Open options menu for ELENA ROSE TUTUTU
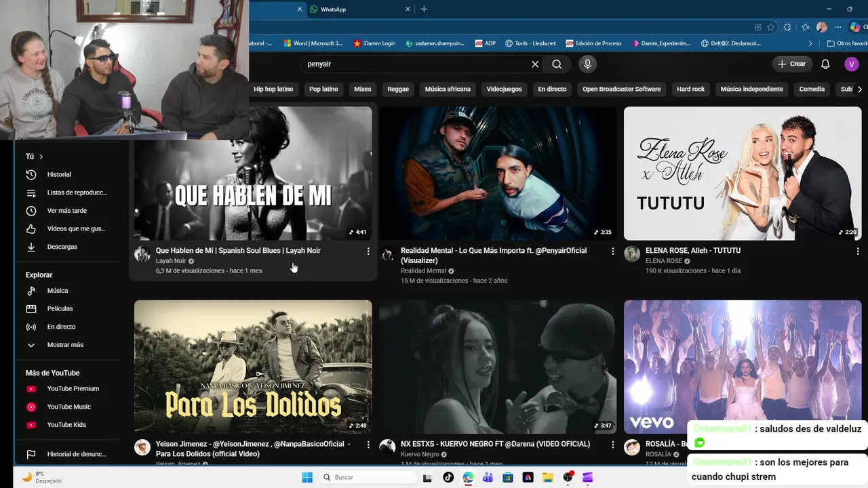The image size is (868, 488). point(858,251)
